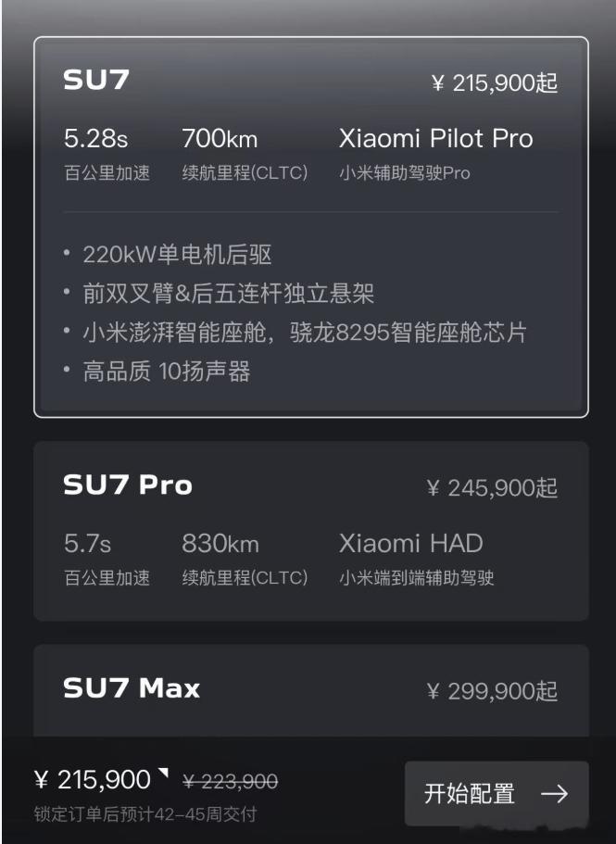The width and height of the screenshot is (616, 844).
Task: Tap the SU7 Pro ¥245,900起 price
Action: [x=492, y=488]
